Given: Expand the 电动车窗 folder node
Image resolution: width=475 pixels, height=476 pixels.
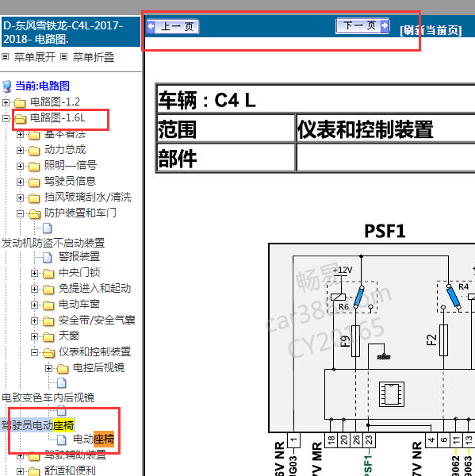Looking at the screenshot, I should pos(34,305).
